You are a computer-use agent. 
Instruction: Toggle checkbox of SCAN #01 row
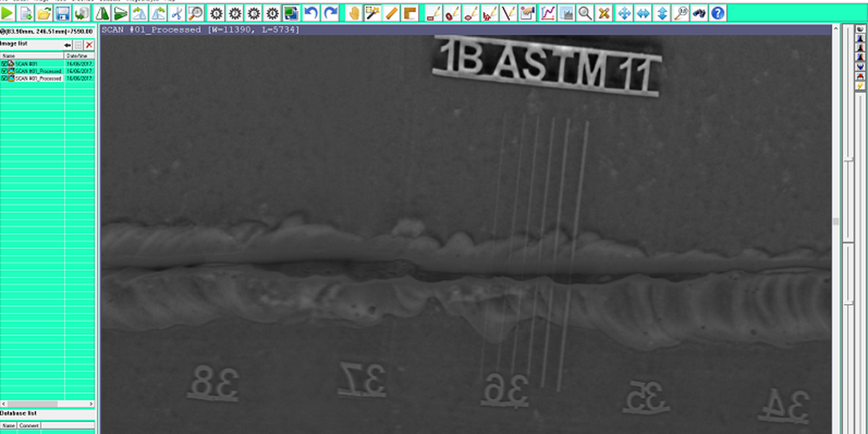(4, 63)
